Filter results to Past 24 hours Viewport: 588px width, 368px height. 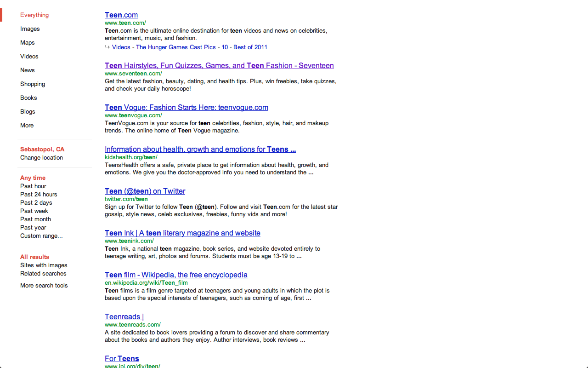39,195
